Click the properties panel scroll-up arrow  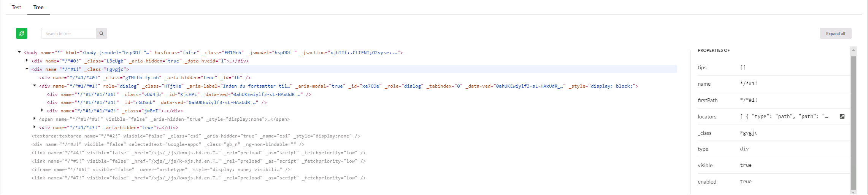[853, 50]
